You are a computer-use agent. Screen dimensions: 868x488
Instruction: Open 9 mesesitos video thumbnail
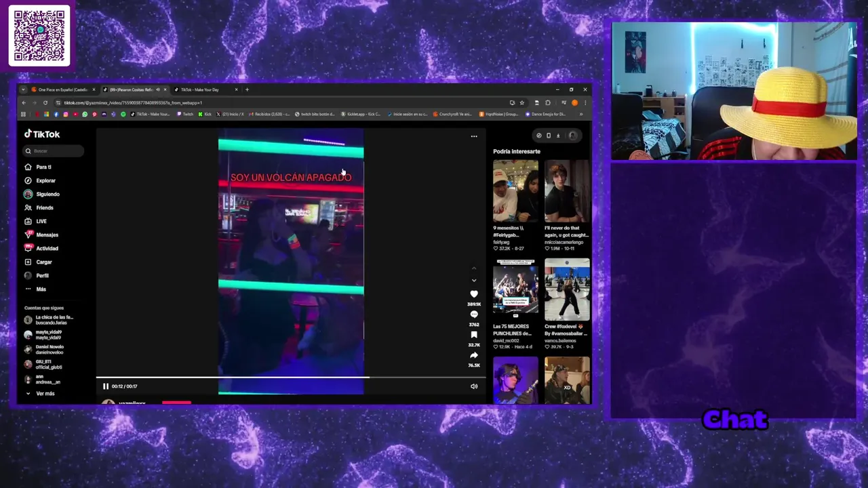(x=515, y=191)
